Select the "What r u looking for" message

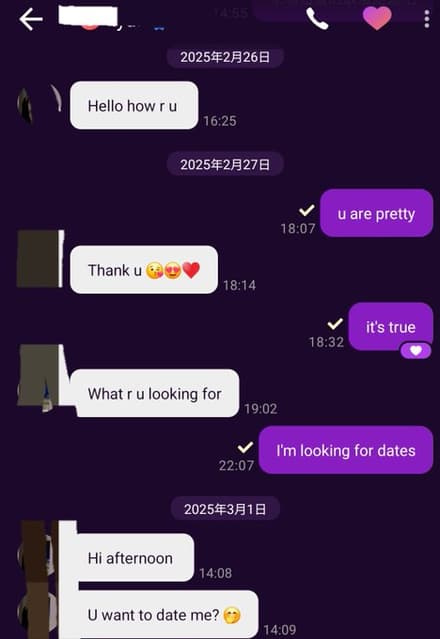(155, 393)
